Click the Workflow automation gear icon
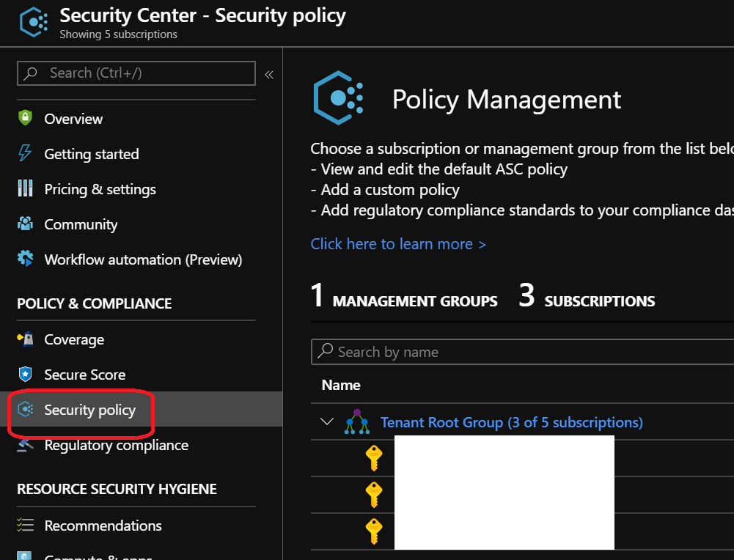The height and width of the screenshot is (560, 734). (x=26, y=259)
